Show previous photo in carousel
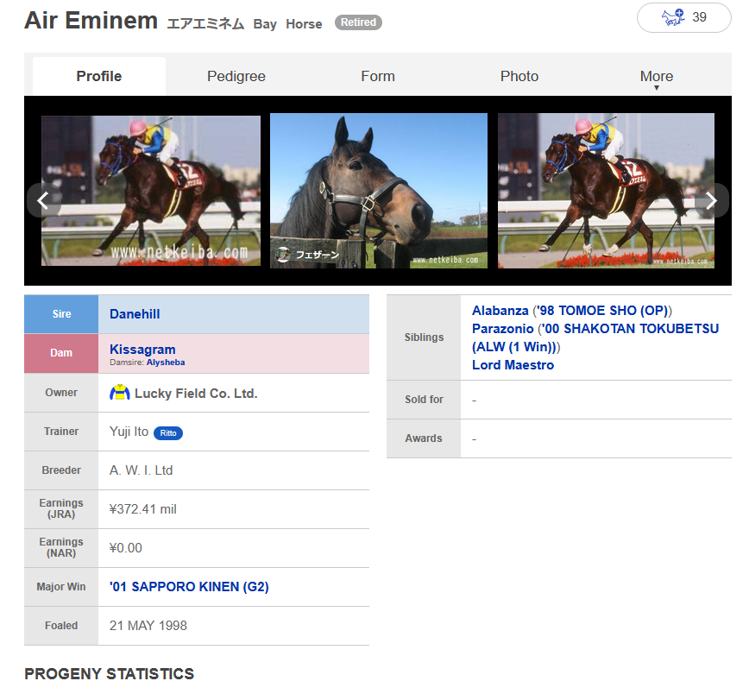The width and height of the screenshot is (749, 700). (43, 200)
